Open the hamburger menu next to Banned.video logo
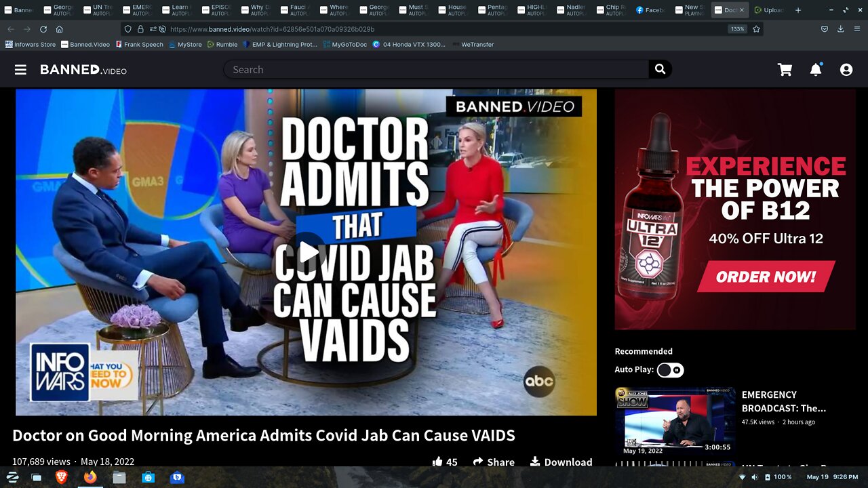 pos(20,70)
